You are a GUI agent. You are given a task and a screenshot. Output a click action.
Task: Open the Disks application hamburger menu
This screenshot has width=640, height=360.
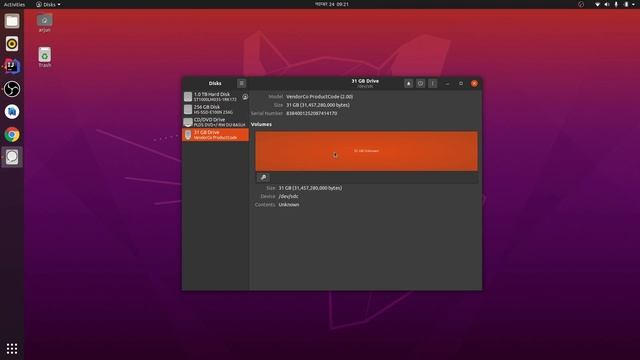tap(241, 83)
